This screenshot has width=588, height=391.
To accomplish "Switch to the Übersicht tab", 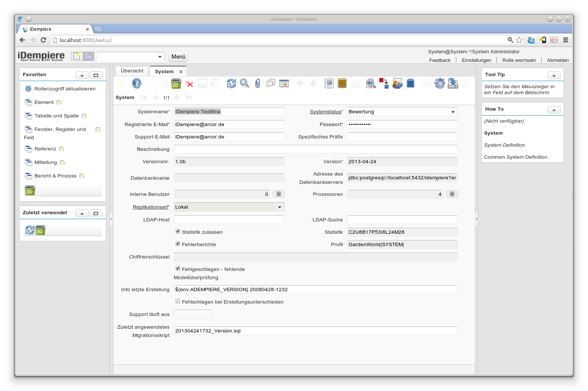I will 132,71.
